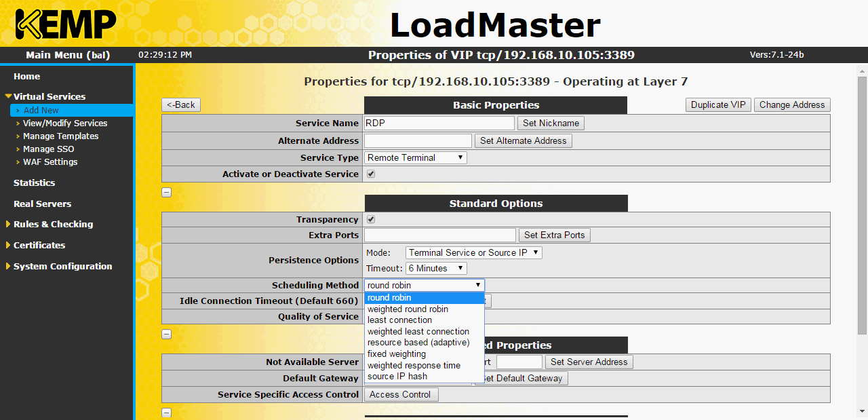
Task: Pick weighted response time option
Action: [x=425, y=366]
